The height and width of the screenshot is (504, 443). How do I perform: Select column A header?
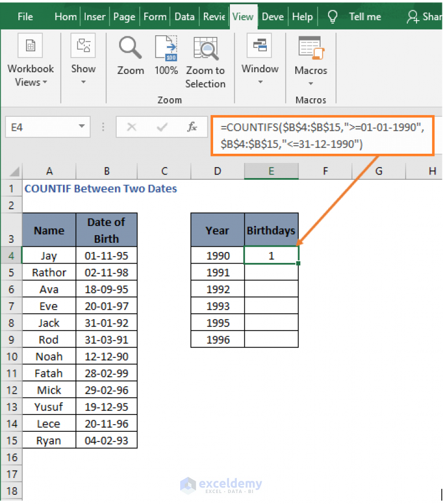[49, 171]
